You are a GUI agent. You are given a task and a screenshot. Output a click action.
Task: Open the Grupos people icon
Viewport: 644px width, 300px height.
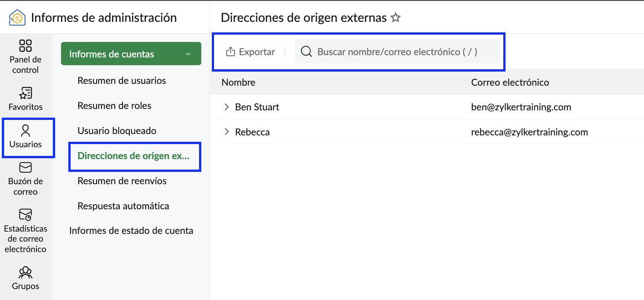pos(26,273)
